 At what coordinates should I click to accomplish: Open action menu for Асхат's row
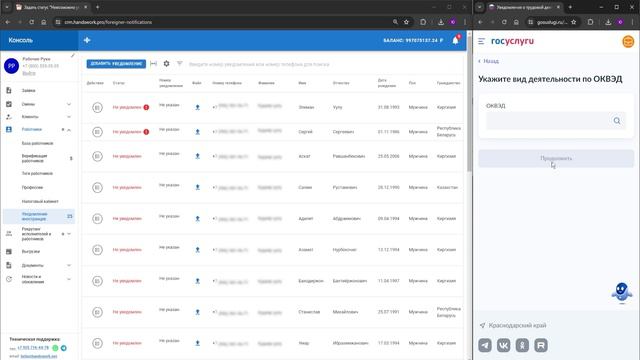[x=97, y=156]
